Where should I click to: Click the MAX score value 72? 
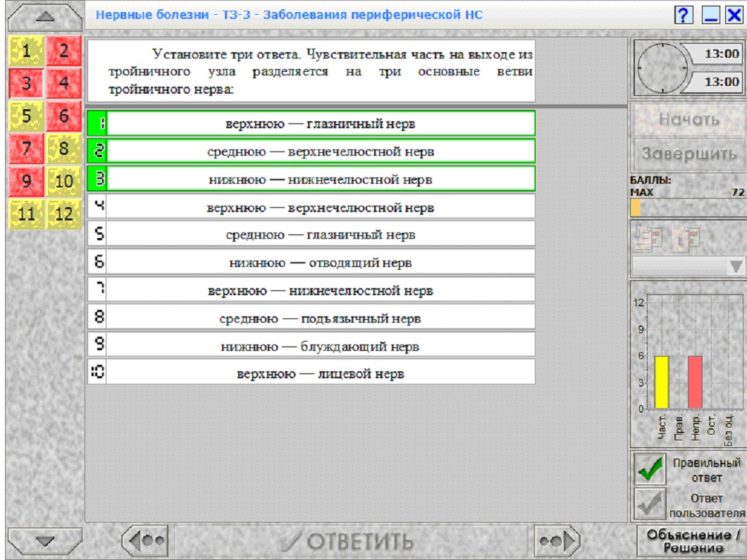738,192
